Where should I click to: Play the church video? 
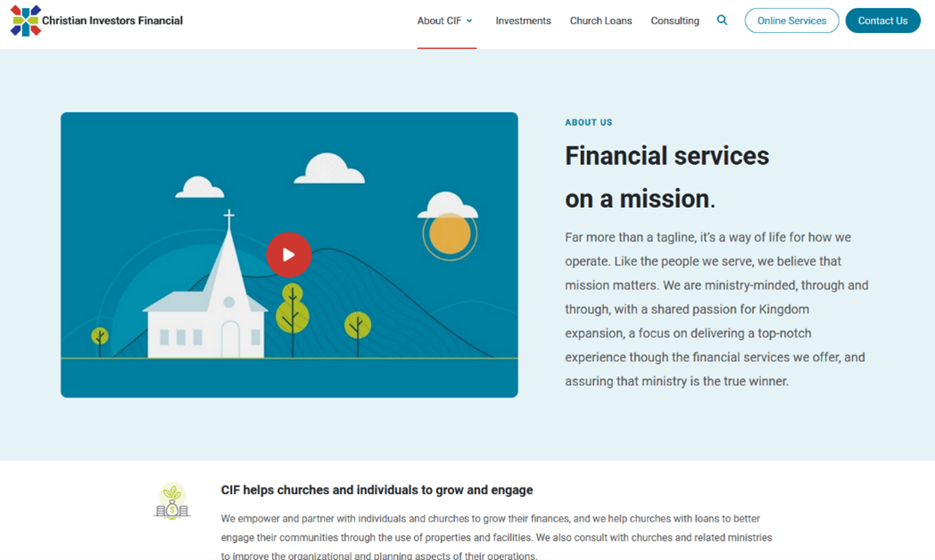(288, 255)
